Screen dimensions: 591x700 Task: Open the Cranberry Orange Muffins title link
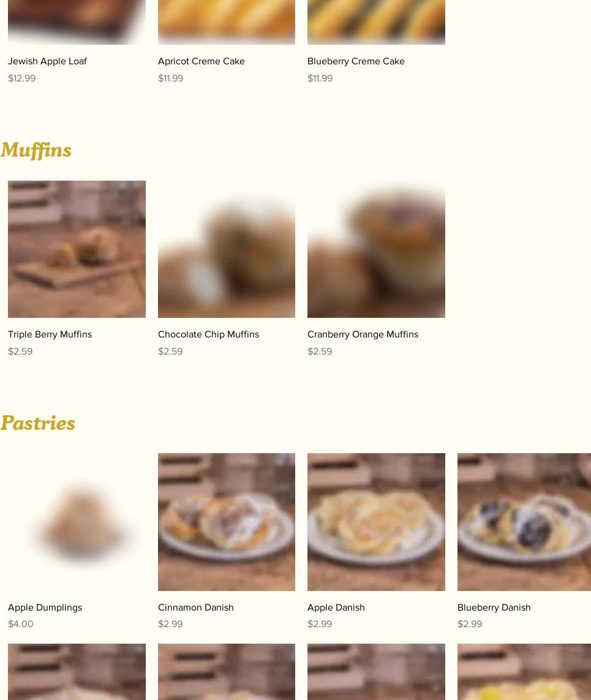pyautogui.click(x=363, y=334)
